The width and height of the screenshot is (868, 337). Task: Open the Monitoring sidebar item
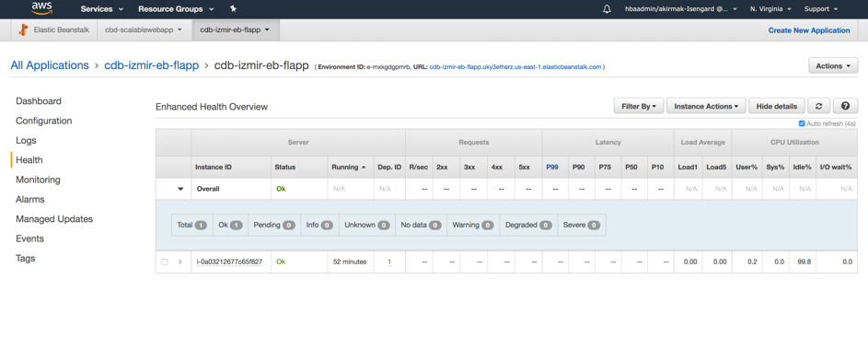pos(38,180)
